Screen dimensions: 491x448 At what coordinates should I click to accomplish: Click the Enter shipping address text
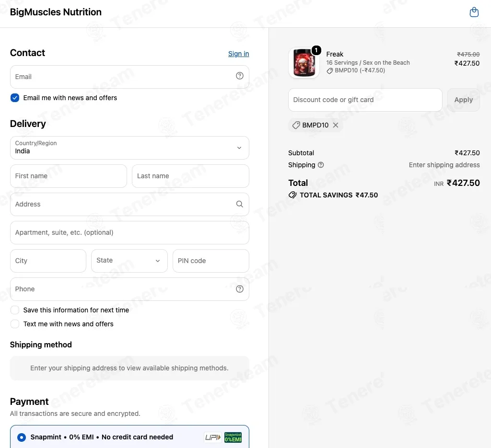pyautogui.click(x=444, y=165)
